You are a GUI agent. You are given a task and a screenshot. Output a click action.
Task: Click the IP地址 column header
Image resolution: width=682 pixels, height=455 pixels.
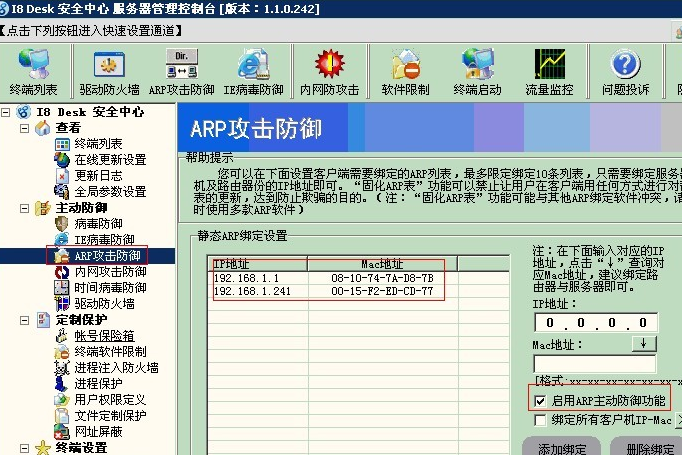[x=257, y=264]
